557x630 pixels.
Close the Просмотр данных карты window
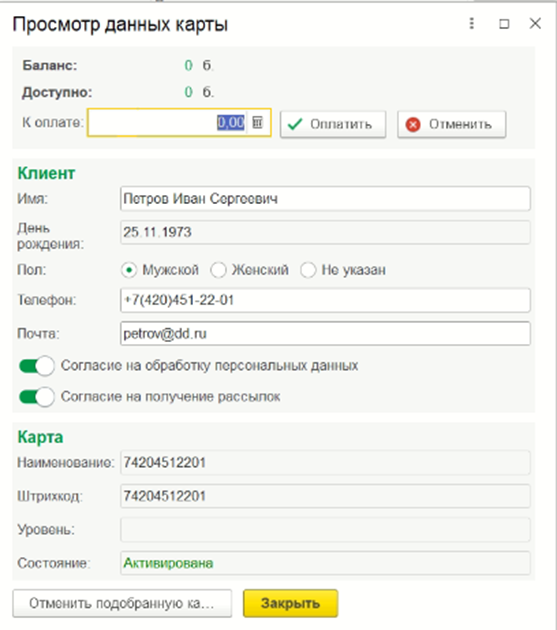coord(535,24)
